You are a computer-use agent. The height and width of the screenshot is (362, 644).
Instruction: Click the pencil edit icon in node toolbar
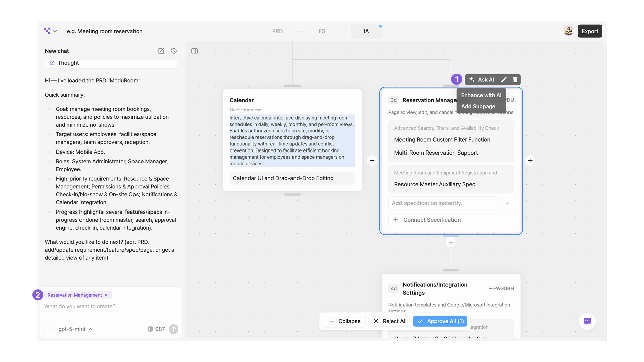[504, 80]
